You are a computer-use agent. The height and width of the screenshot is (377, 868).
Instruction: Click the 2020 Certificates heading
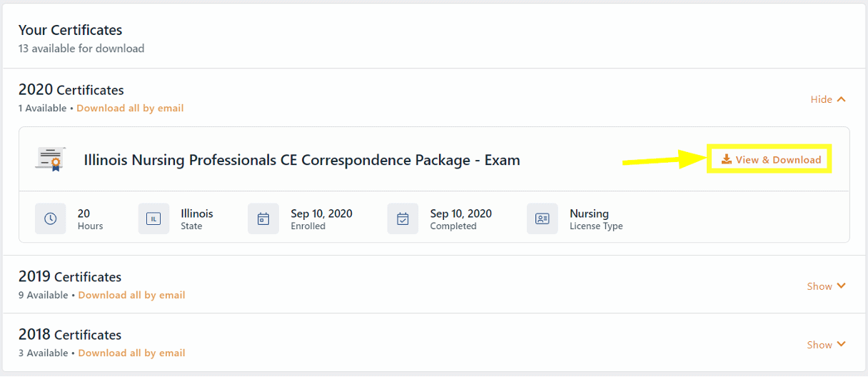71,90
